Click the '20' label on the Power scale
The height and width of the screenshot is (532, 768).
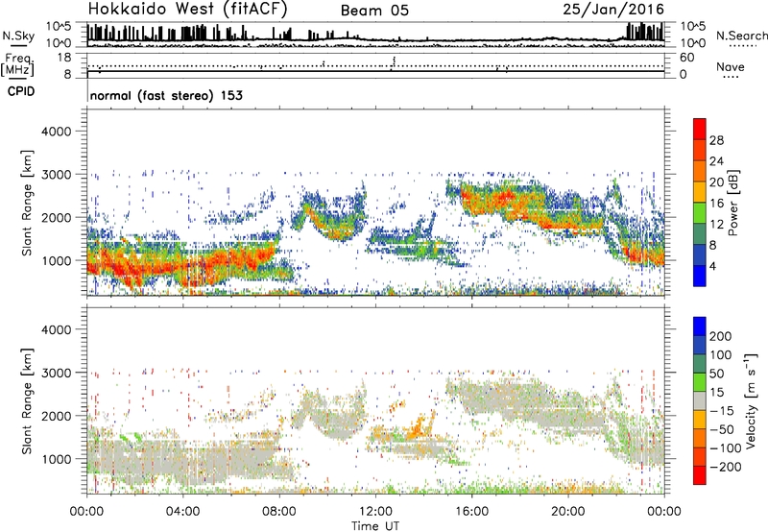(x=716, y=182)
